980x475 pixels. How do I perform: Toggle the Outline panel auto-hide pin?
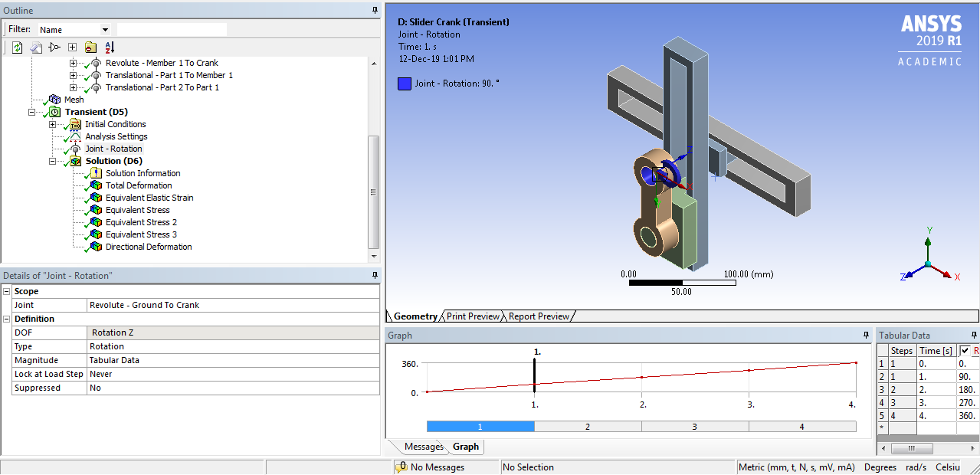click(x=373, y=10)
